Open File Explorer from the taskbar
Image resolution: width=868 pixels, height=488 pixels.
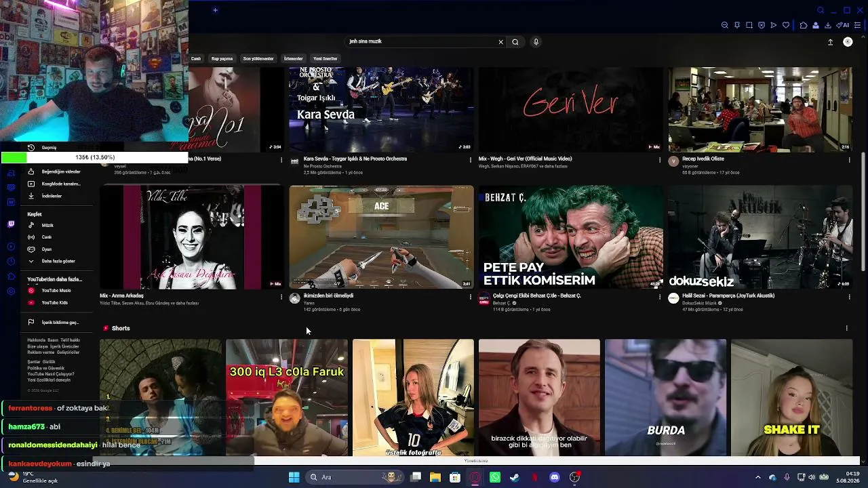tap(435, 477)
